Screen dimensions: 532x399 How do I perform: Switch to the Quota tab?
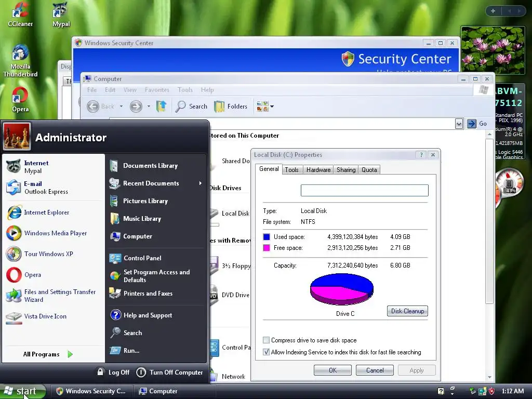[x=369, y=170]
